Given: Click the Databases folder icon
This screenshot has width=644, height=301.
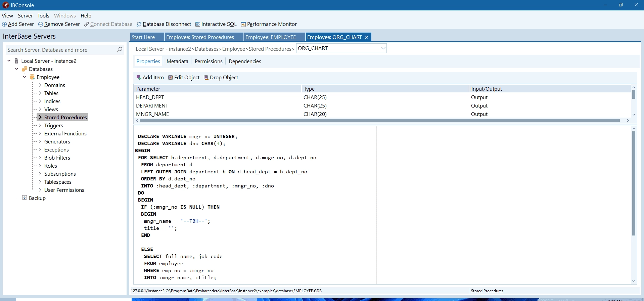Looking at the screenshot, I should (24, 69).
